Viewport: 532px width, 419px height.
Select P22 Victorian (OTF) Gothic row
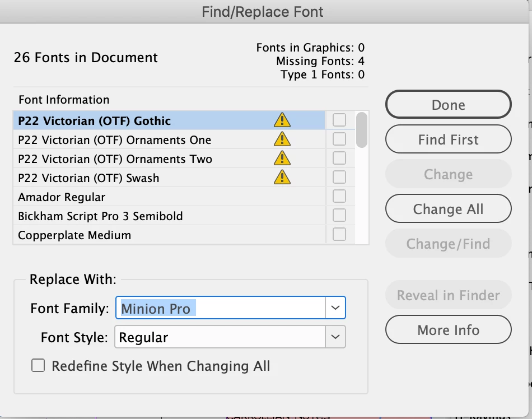pos(169,120)
